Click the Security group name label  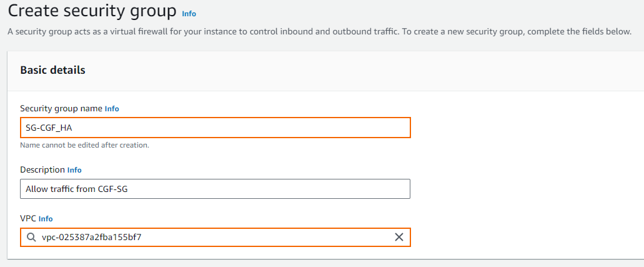point(61,109)
